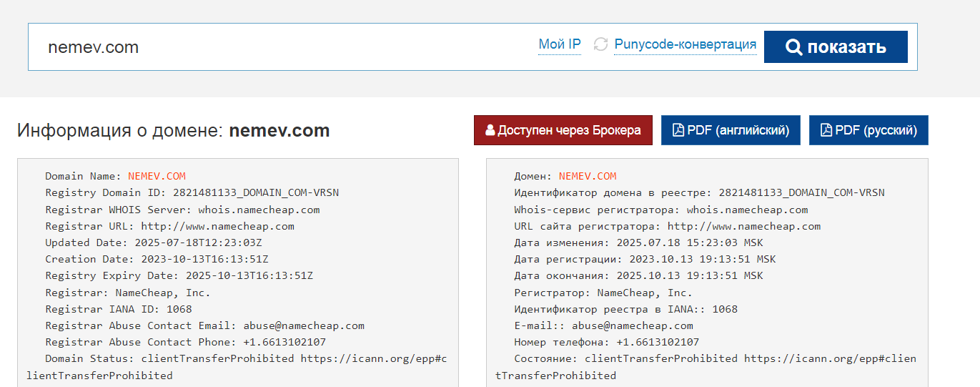Screen dimensions: 980x387
Task: Click orange NEMEV.COM next to Домен
Action: pos(588,176)
